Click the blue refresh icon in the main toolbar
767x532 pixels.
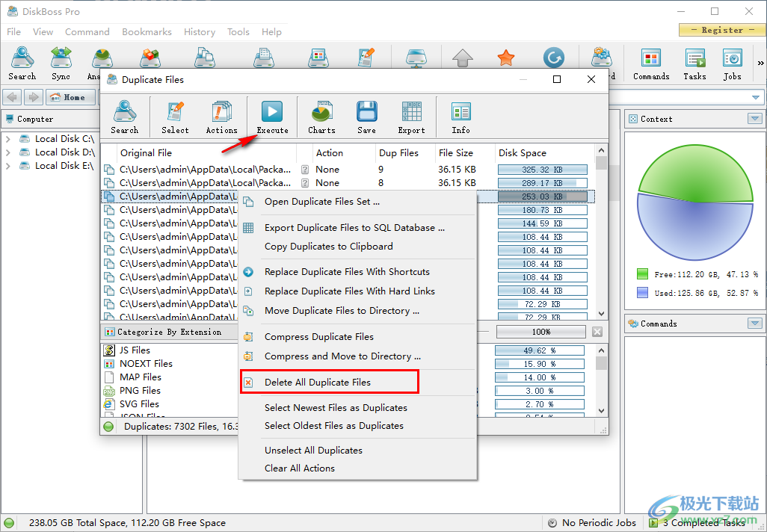(554, 58)
